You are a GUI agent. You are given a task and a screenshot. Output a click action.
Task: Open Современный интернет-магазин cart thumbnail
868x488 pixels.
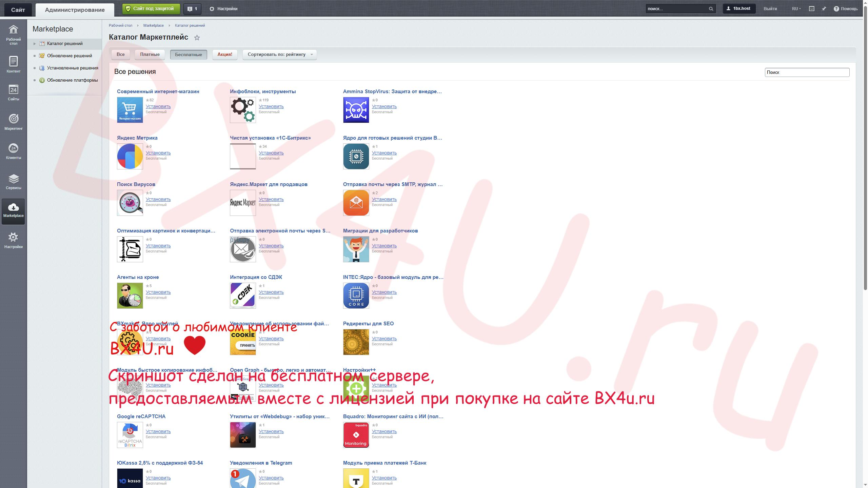(x=130, y=110)
